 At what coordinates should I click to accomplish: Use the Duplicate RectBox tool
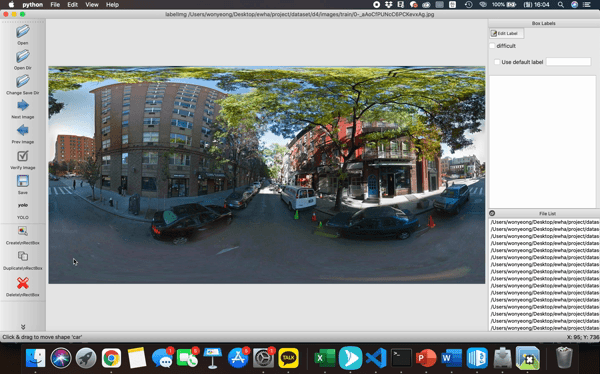pos(23,260)
